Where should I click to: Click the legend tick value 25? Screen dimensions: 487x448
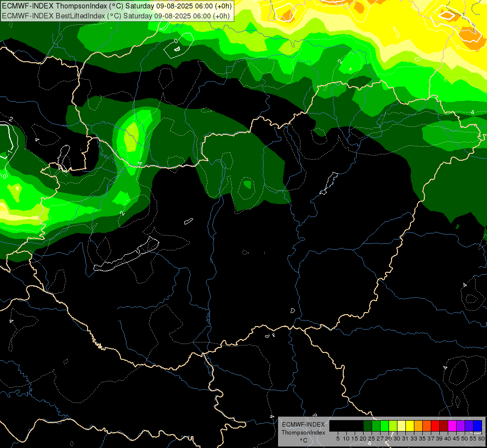click(372, 439)
